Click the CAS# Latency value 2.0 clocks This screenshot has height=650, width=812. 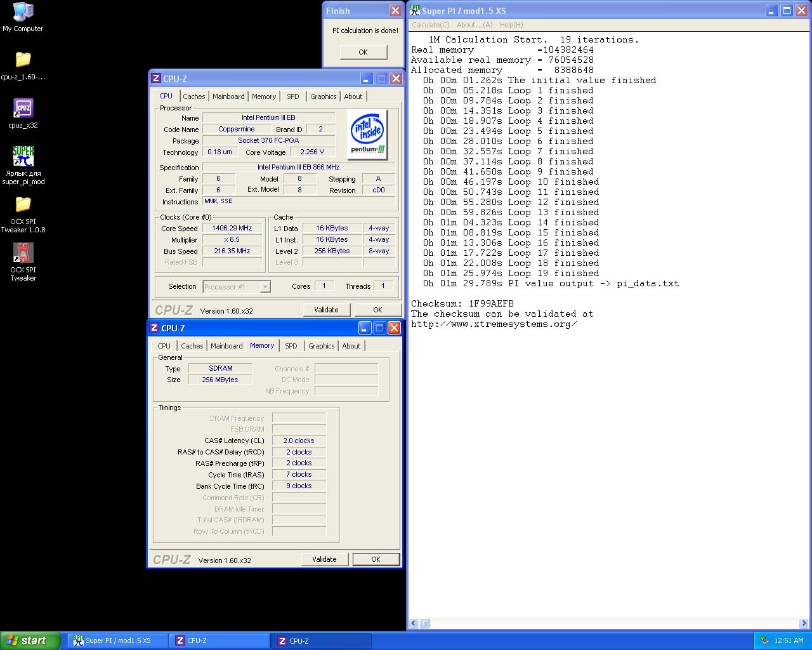point(299,441)
